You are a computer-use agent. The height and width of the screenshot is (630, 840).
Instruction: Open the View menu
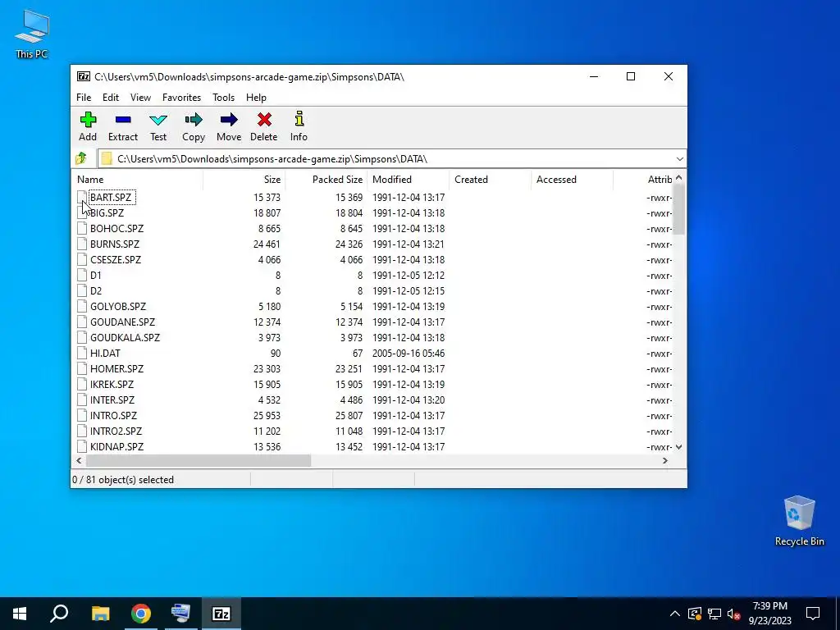point(140,98)
